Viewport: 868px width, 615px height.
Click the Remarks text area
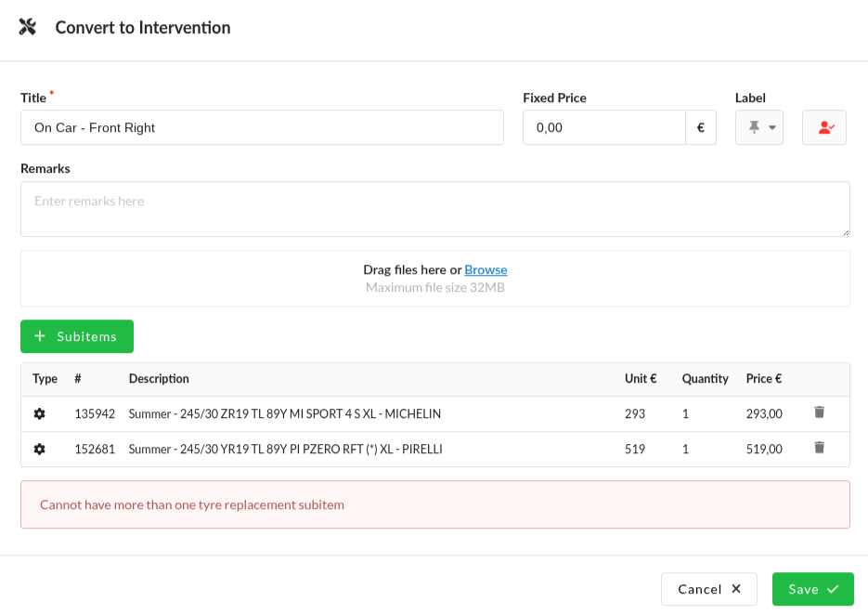click(434, 209)
